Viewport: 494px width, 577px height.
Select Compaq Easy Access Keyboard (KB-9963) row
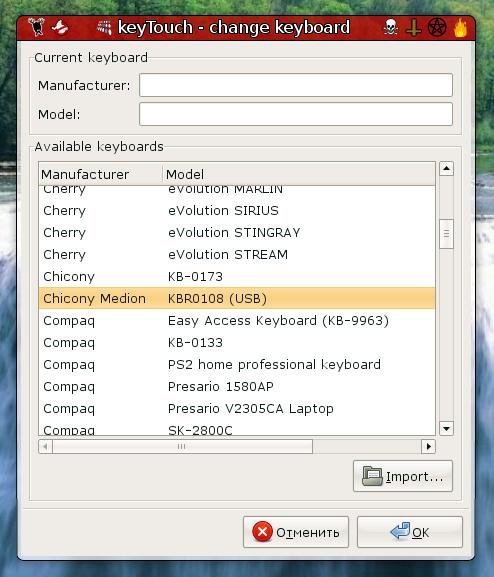tap(237, 321)
